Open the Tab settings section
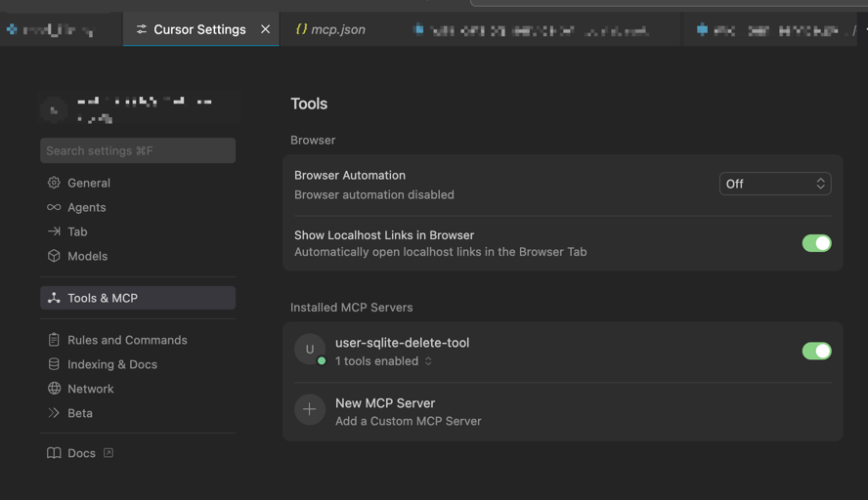 click(x=138, y=231)
